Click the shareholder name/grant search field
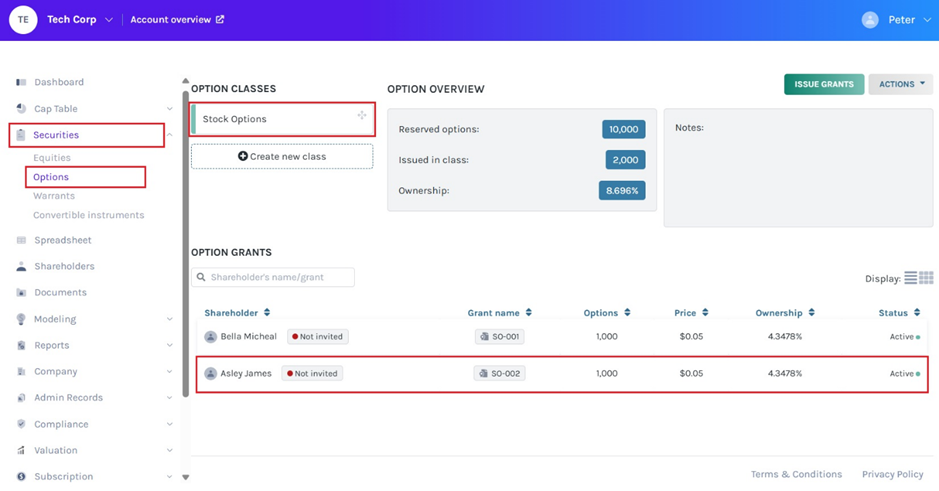The image size is (939, 491). [273, 277]
